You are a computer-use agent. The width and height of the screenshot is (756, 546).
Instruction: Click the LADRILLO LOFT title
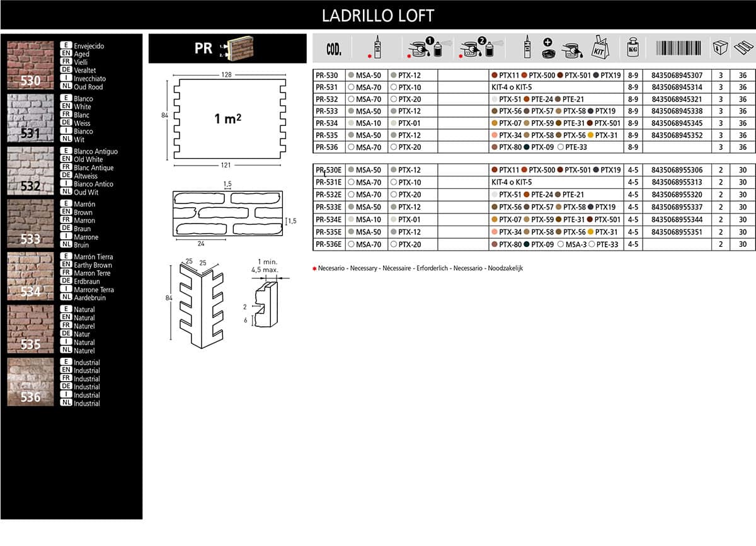[x=378, y=16]
